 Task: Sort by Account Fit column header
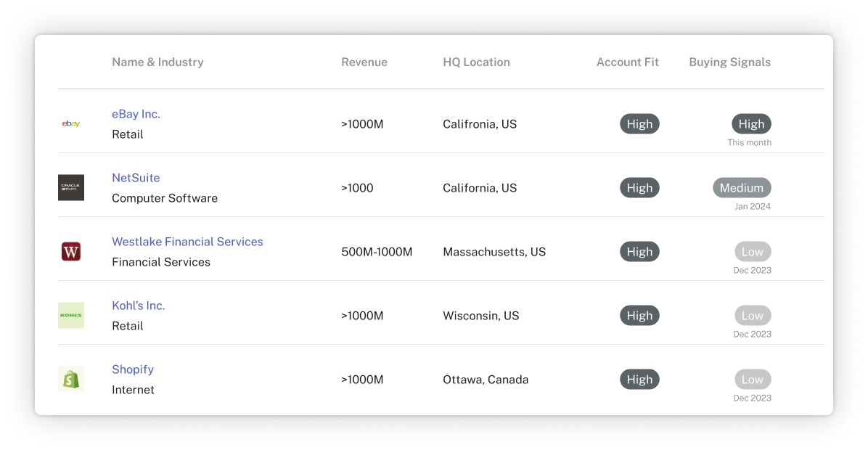click(x=627, y=62)
